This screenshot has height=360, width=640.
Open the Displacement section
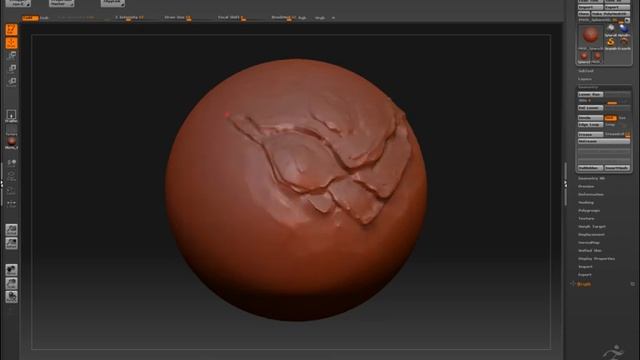coord(591,235)
